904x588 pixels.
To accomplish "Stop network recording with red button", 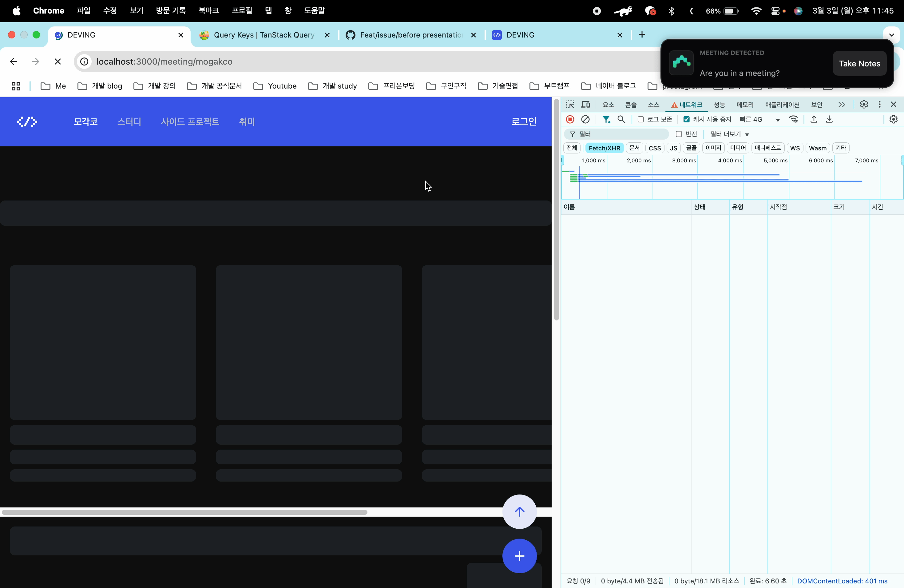I will [570, 120].
